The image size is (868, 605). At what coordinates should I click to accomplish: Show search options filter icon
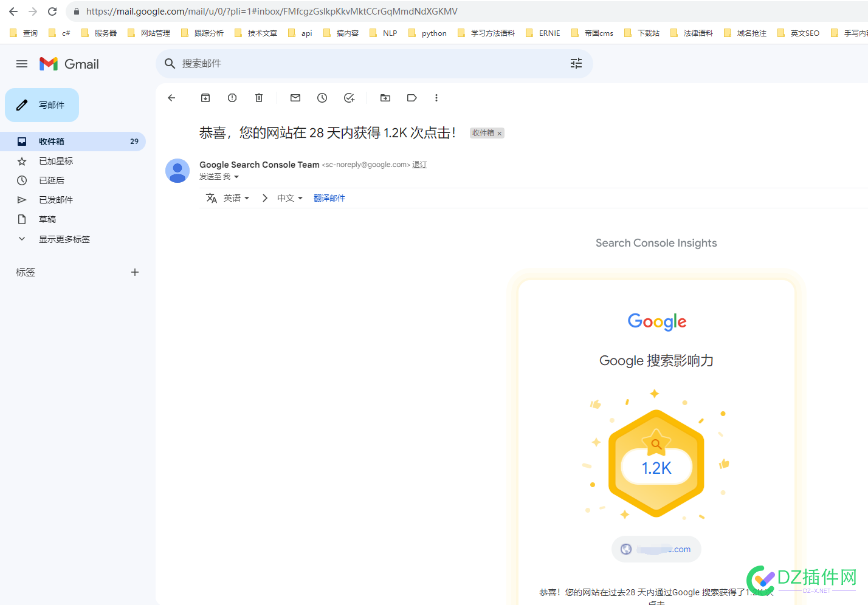click(576, 63)
